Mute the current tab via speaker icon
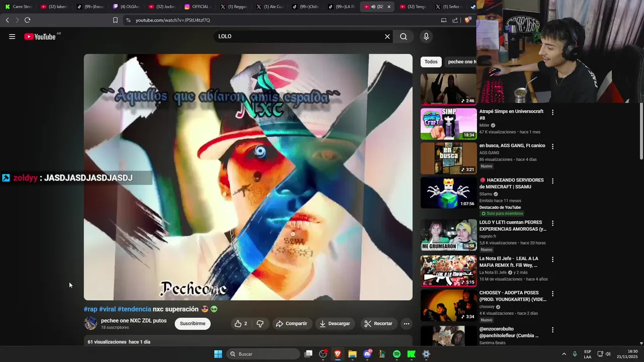 [x=373, y=7]
